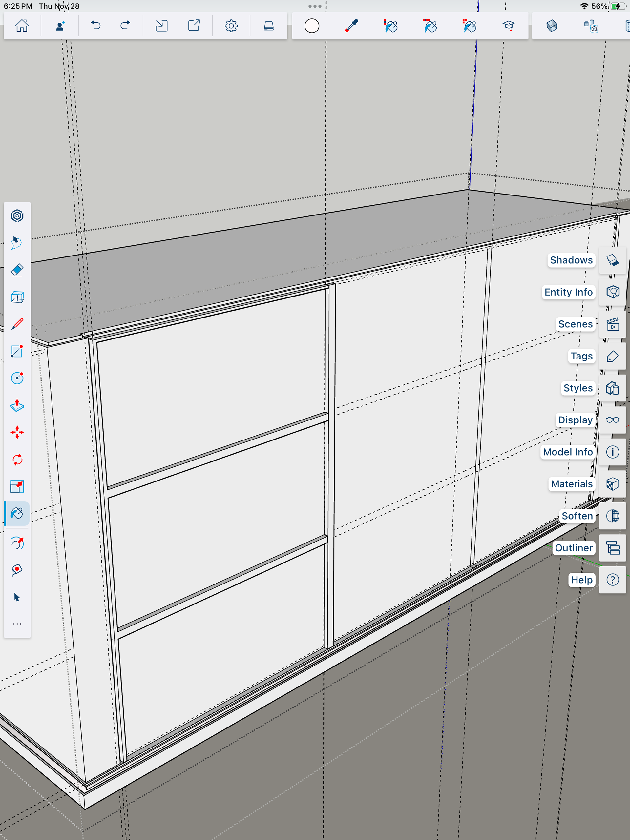Viewport: 630px width, 840px height.
Task: Tap the white material color swatch
Action: pyautogui.click(x=312, y=26)
